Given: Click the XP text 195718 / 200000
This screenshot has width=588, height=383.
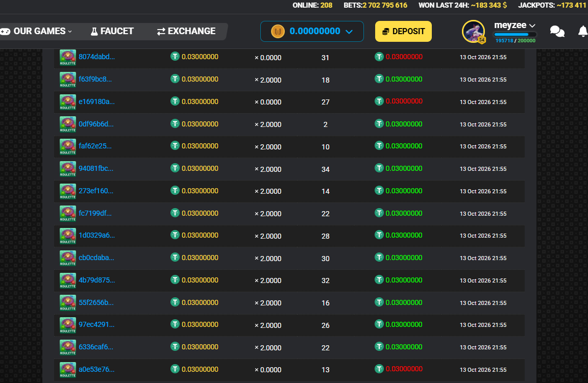Looking at the screenshot, I should pos(515,40).
